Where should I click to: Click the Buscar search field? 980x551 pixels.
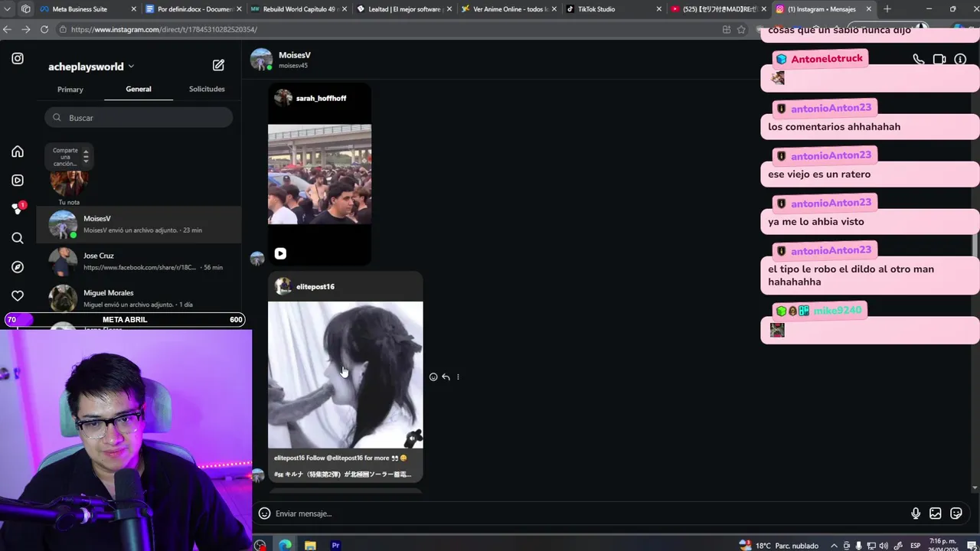(x=139, y=118)
